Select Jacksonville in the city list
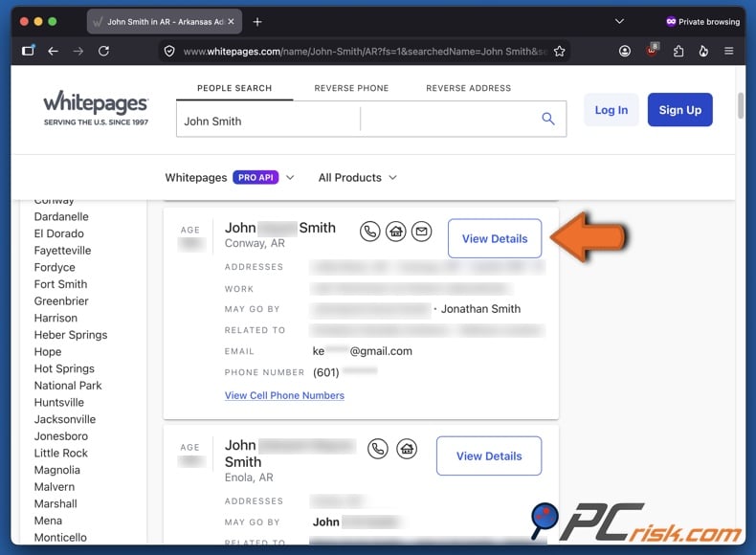756x555 pixels. (x=65, y=419)
